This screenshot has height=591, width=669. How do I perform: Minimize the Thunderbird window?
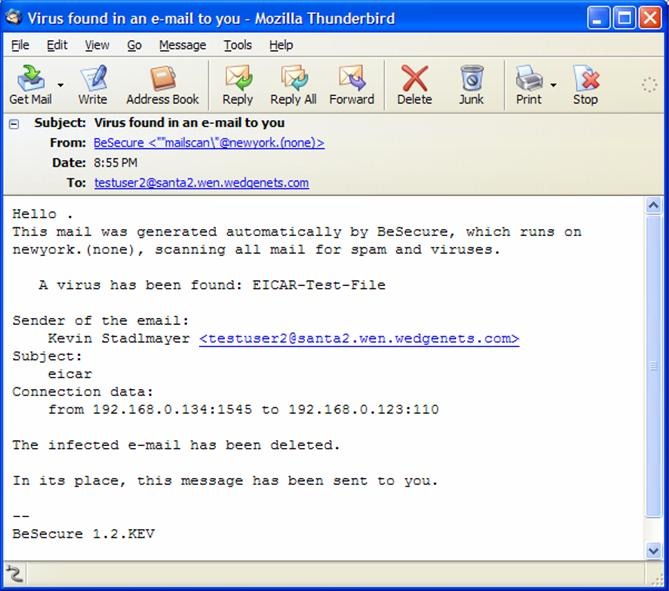[x=598, y=18]
